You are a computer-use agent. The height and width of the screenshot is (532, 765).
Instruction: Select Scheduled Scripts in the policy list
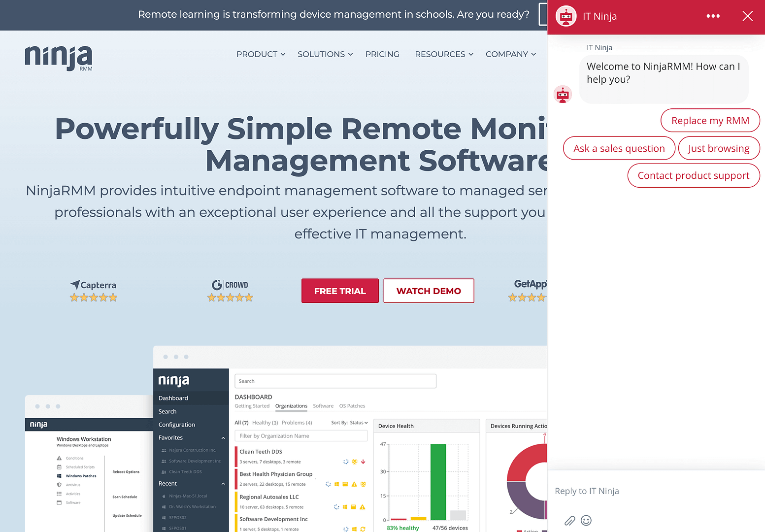pyautogui.click(x=75, y=467)
